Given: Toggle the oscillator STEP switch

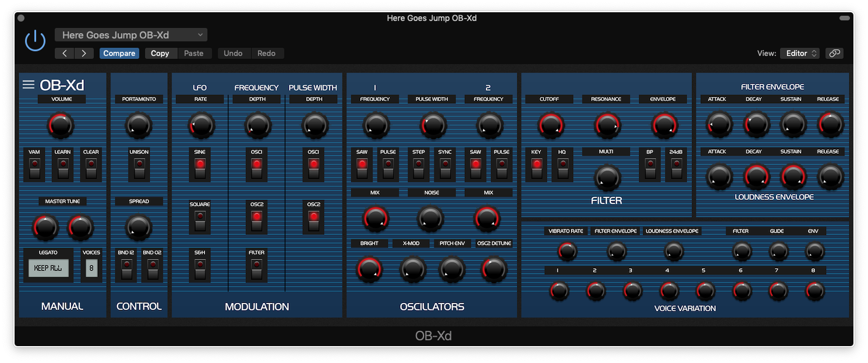Looking at the screenshot, I should pos(419,168).
